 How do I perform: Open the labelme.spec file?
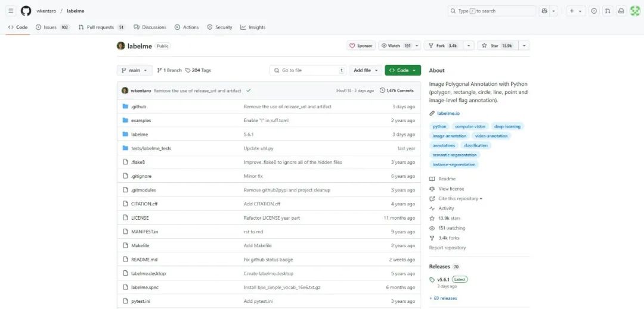click(144, 288)
